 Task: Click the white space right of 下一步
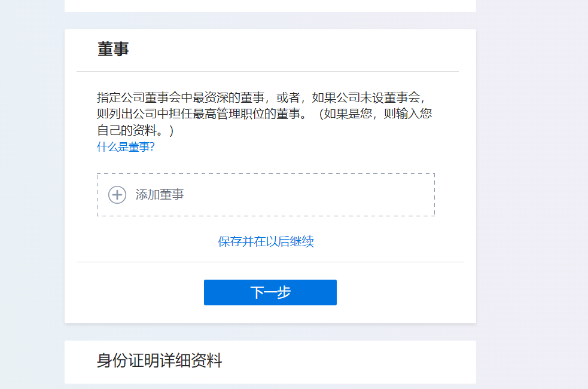pos(406,292)
